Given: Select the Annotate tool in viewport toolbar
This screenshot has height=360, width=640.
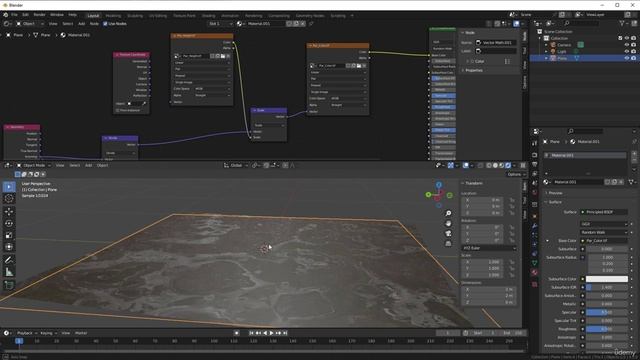Looking at the screenshot, I should (x=9, y=260).
